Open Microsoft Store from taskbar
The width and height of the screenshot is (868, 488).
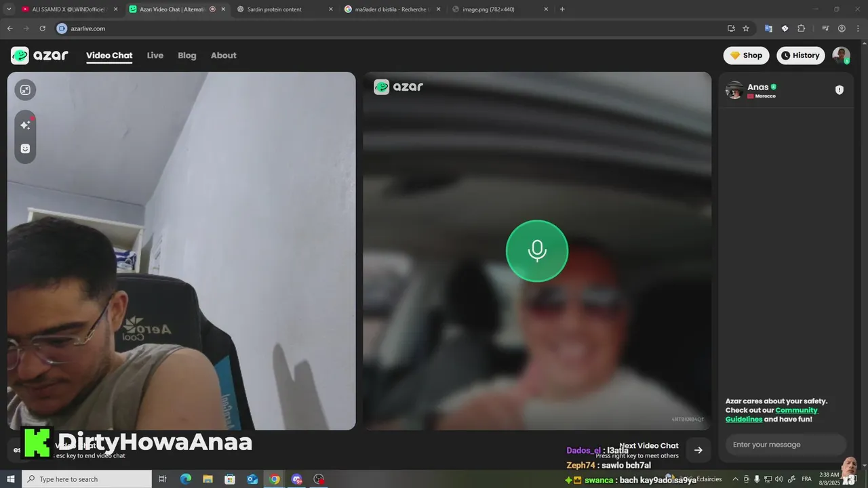(x=230, y=479)
